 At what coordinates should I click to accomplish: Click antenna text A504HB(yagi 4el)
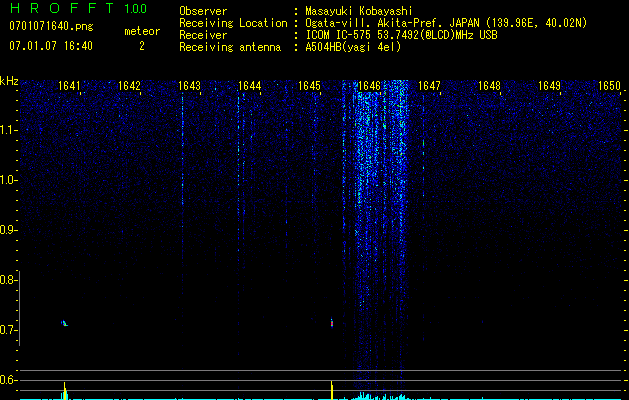[x=353, y=47]
